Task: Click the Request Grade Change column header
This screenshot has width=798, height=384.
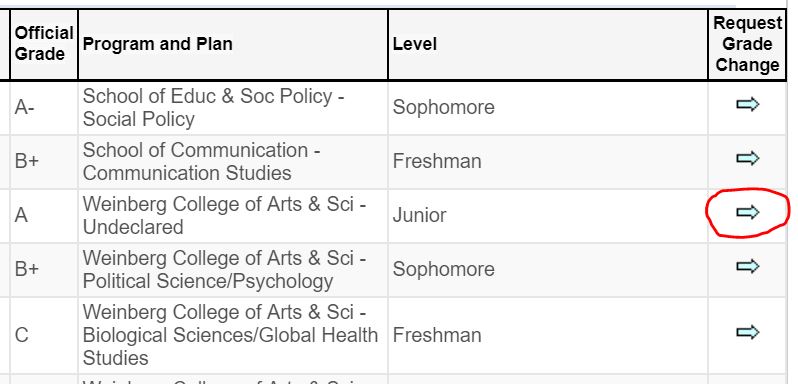Action: pyautogui.click(x=747, y=44)
